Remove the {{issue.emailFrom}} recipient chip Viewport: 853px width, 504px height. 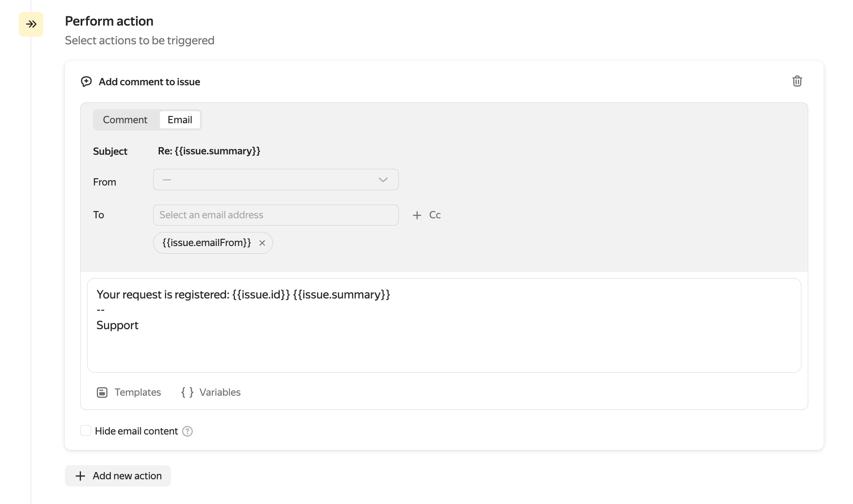(262, 243)
